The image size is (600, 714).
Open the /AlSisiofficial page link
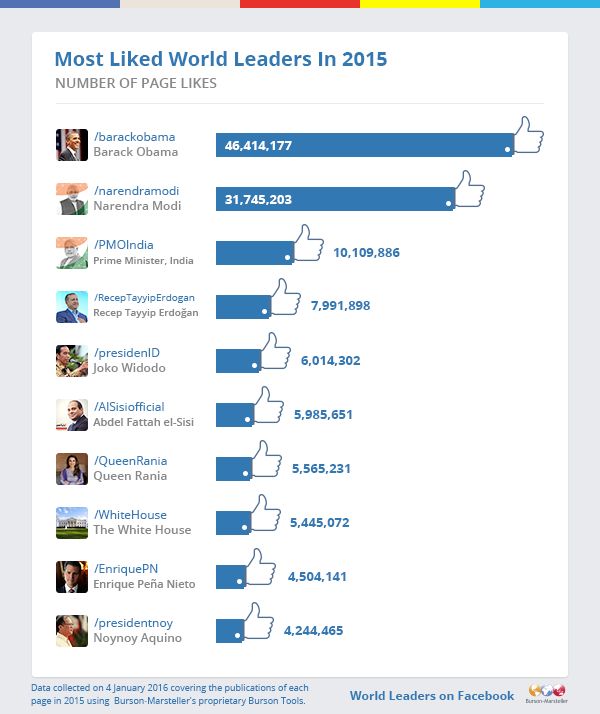(128, 407)
